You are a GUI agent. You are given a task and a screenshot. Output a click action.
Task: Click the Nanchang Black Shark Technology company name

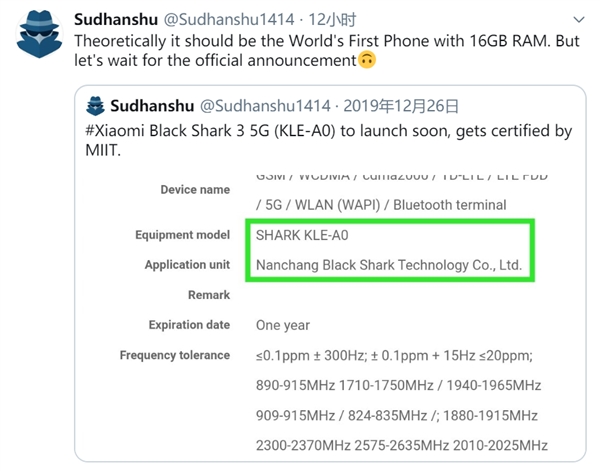389,265
